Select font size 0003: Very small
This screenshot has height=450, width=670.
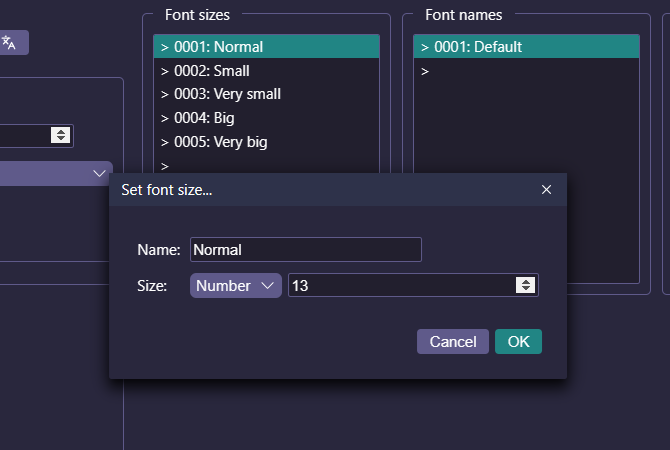(266, 94)
